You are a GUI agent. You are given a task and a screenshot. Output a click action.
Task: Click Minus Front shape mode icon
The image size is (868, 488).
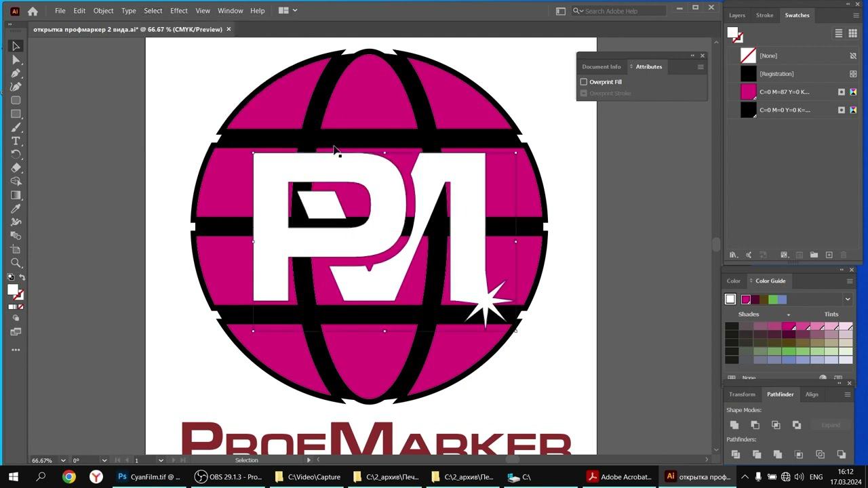[755, 425]
